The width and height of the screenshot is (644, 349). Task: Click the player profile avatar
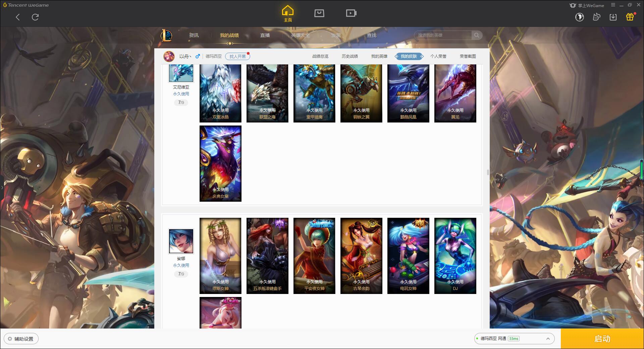pyautogui.click(x=169, y=56)
